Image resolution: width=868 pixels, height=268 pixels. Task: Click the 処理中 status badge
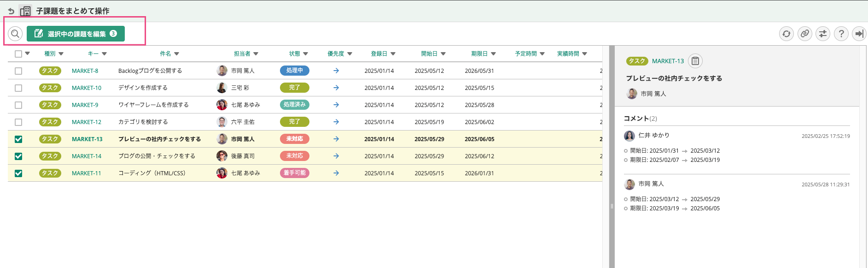pyautogui.click(x=295, y=71)
